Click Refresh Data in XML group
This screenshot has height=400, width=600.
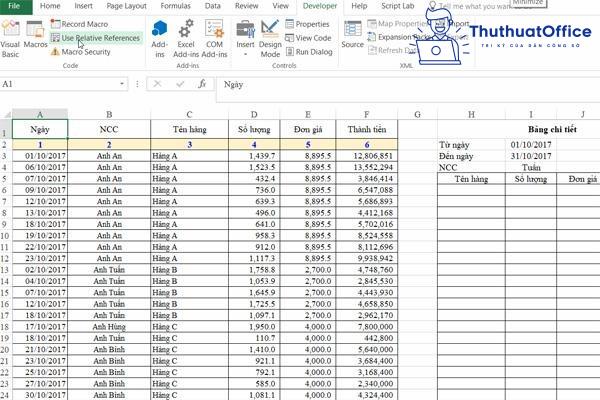click(x=392, y=50)
